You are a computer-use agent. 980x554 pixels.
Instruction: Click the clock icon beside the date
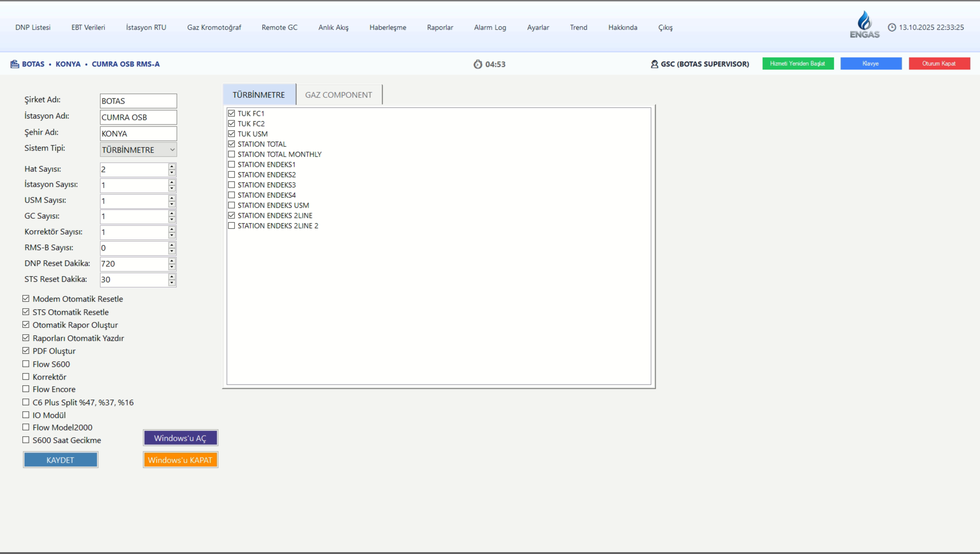[x=892, y=27]
